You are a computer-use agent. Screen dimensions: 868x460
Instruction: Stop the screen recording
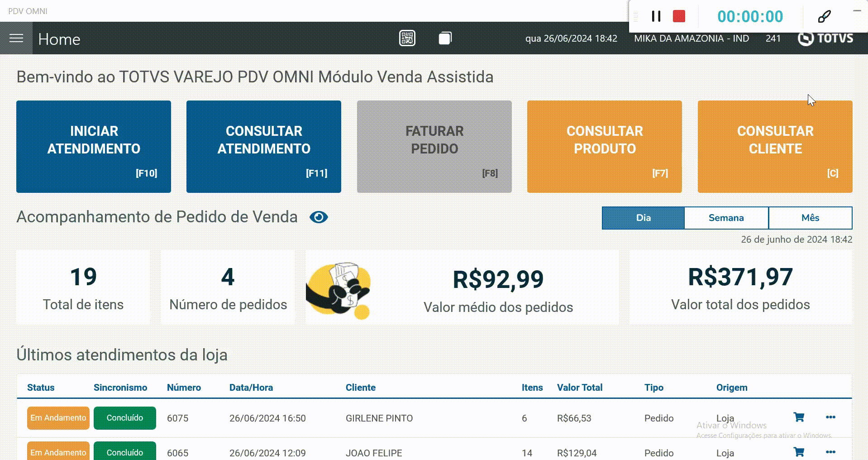[679, 17]
